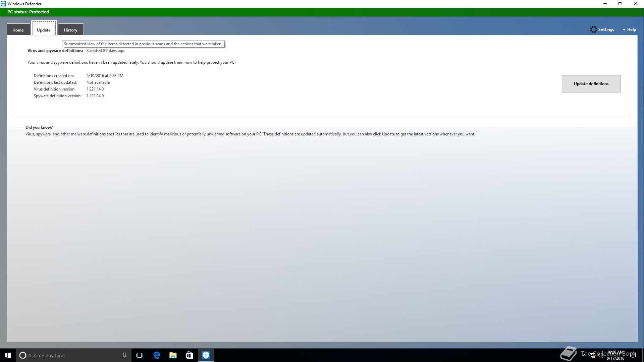Show hidden system tray icons
Viewport: 644px width, 362px height.
(584, 355)
